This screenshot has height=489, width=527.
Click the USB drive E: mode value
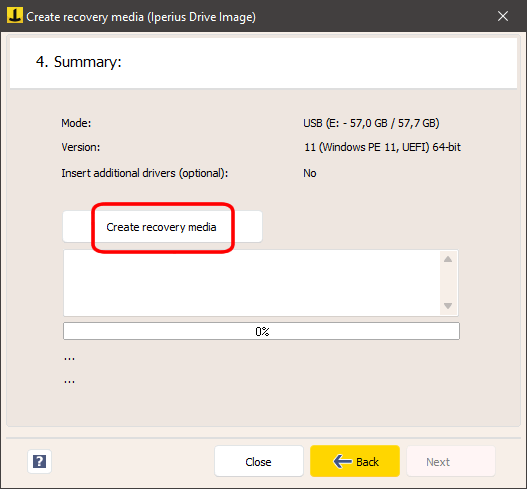pos(371,123)
